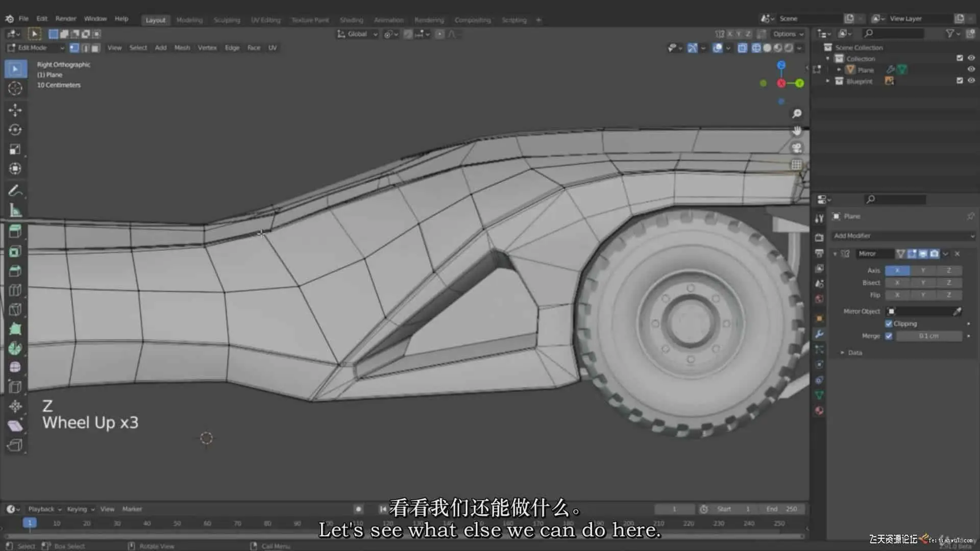Open the Mesh menu

(182, 47)
